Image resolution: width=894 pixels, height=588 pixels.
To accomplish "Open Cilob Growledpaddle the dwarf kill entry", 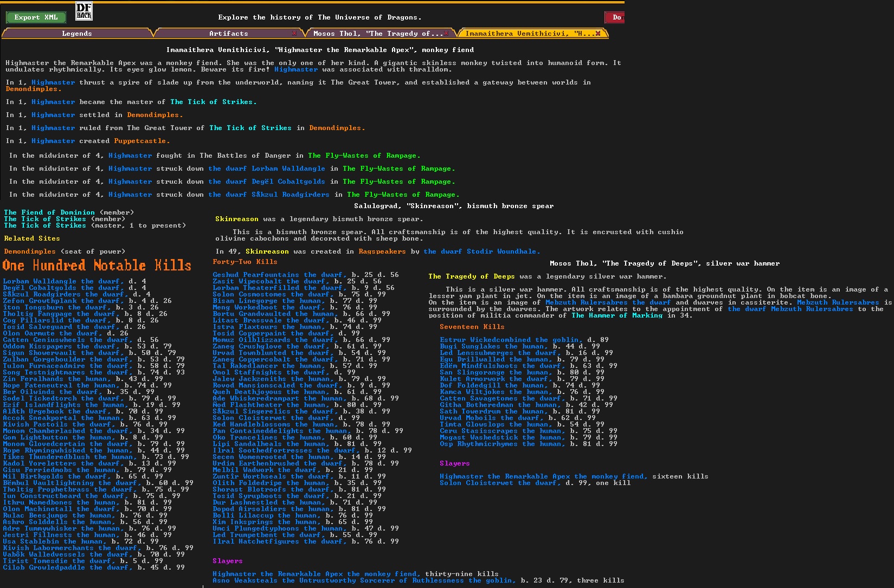I will (x=93, y=567).
